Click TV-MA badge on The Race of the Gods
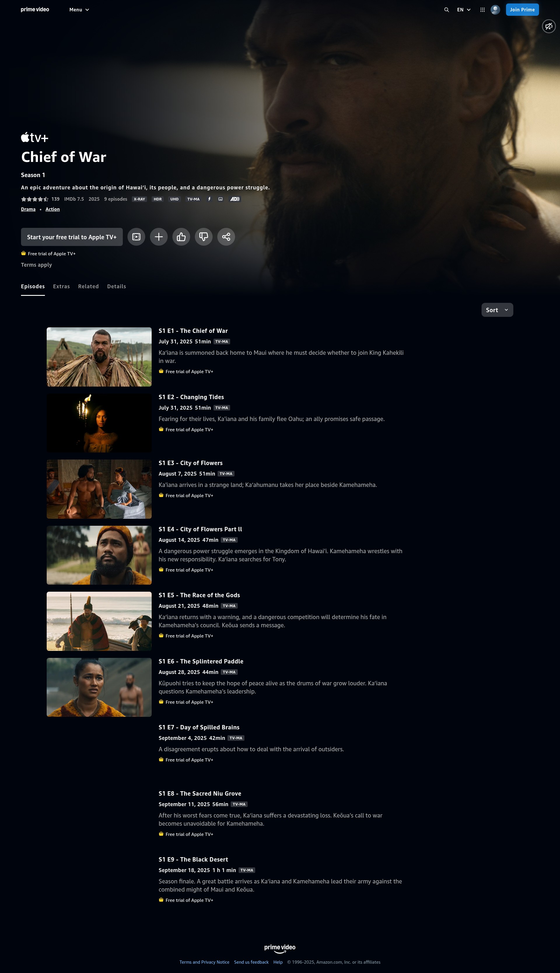 229,606
